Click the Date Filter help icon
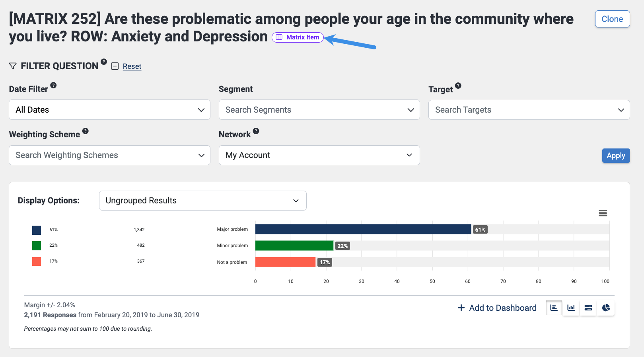Image resolution: width=644 pixels, height=357 pixels. coord(53,85)
